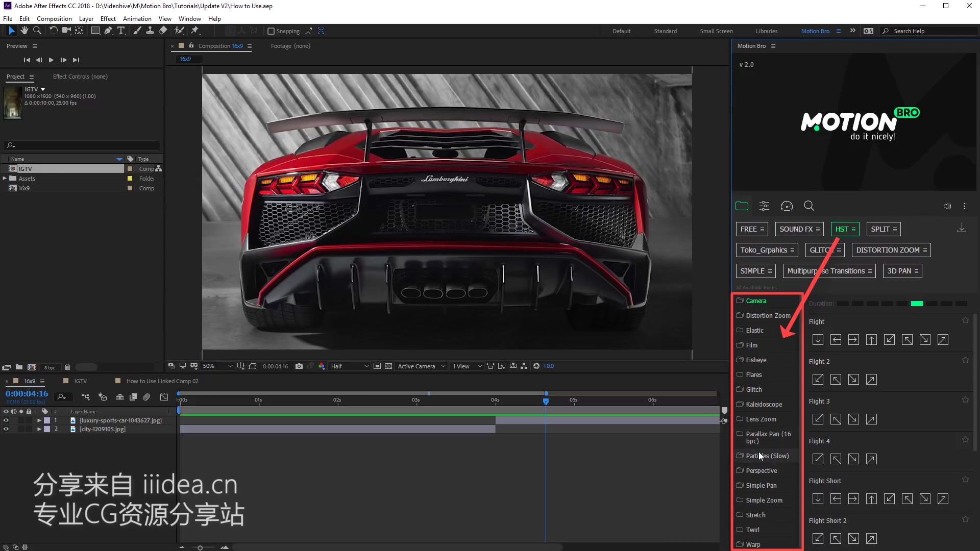Open the Glitch category folder

pyautogui.click(x=754, y=390)
